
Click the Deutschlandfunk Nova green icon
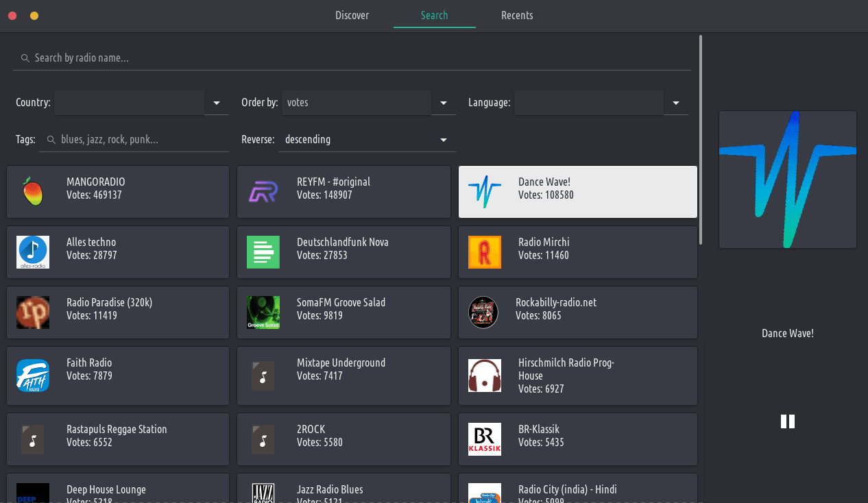(x=263, y=252)
